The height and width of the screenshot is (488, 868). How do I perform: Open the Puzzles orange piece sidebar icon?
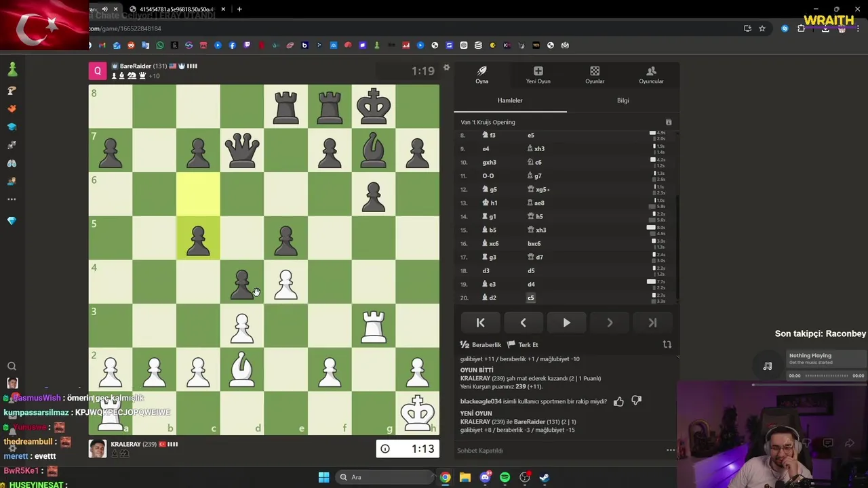point(12,108)
